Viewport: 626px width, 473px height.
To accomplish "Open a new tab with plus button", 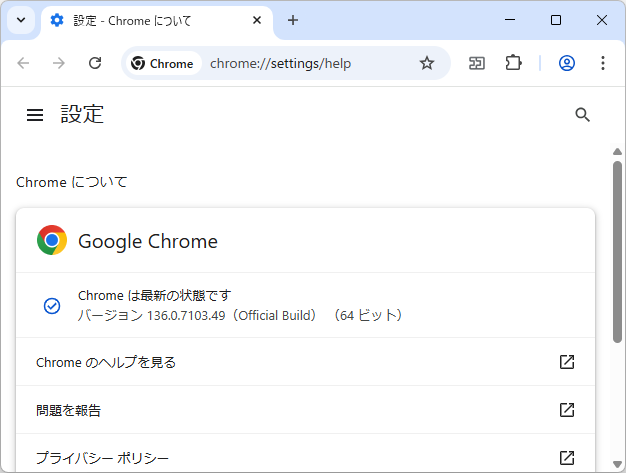I will tap(293, 20).
